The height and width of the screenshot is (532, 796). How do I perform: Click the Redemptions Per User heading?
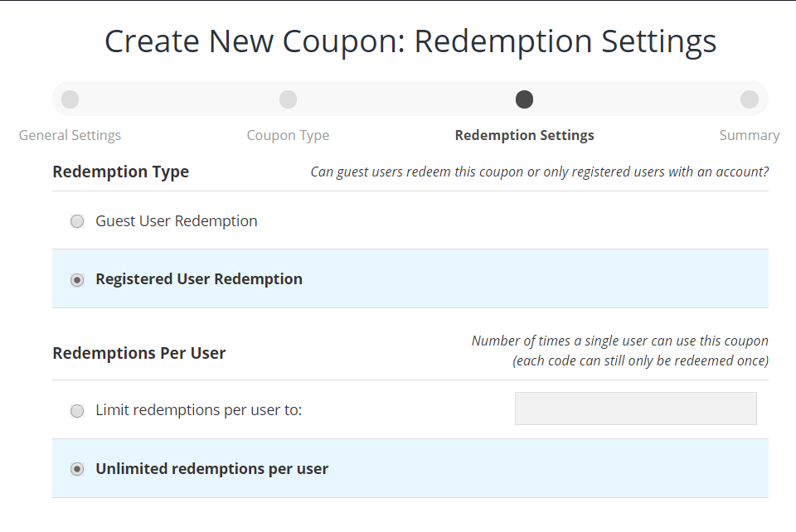coord(138,353)
